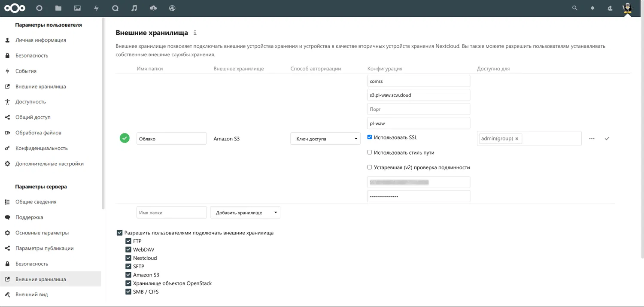Open Личная информация settings section
Image resolution: width=644 pixels, height=307 pixels.
[x=41, y=40]
